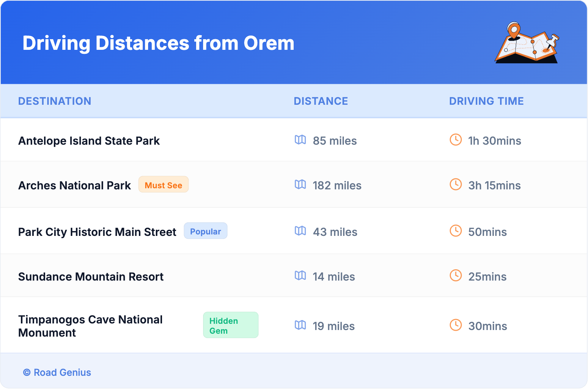Click the Destination column header
Screen dimensions: 588x389
coord(55,101)
